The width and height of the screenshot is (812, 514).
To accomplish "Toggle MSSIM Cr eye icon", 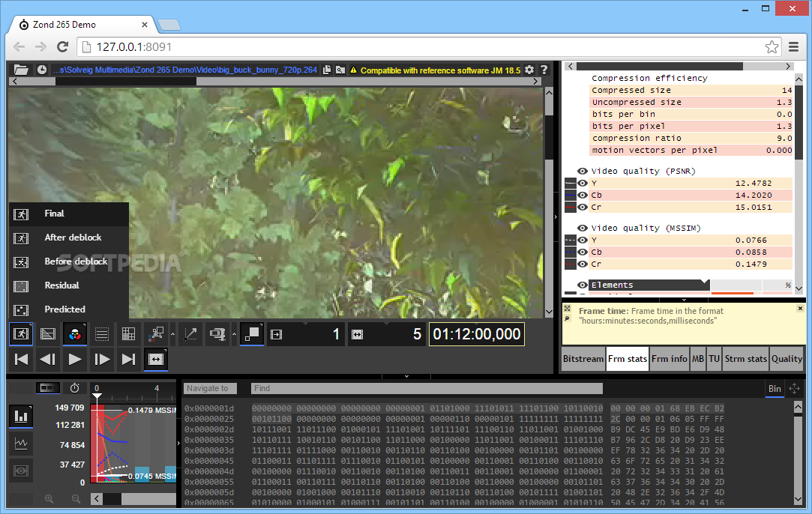I will (x=583, y=264).
